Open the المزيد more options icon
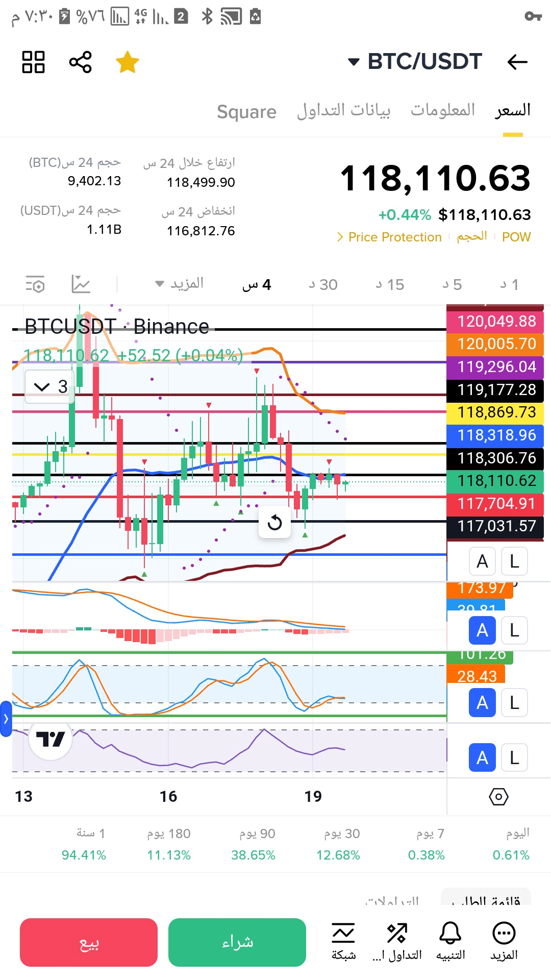The image size is (551, 980). (504, 942)
